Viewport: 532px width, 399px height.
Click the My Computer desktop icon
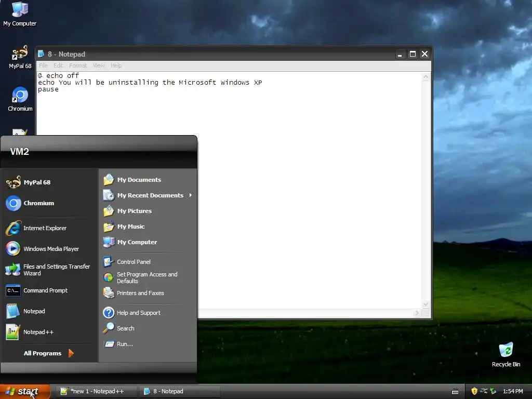click(20, 14)
